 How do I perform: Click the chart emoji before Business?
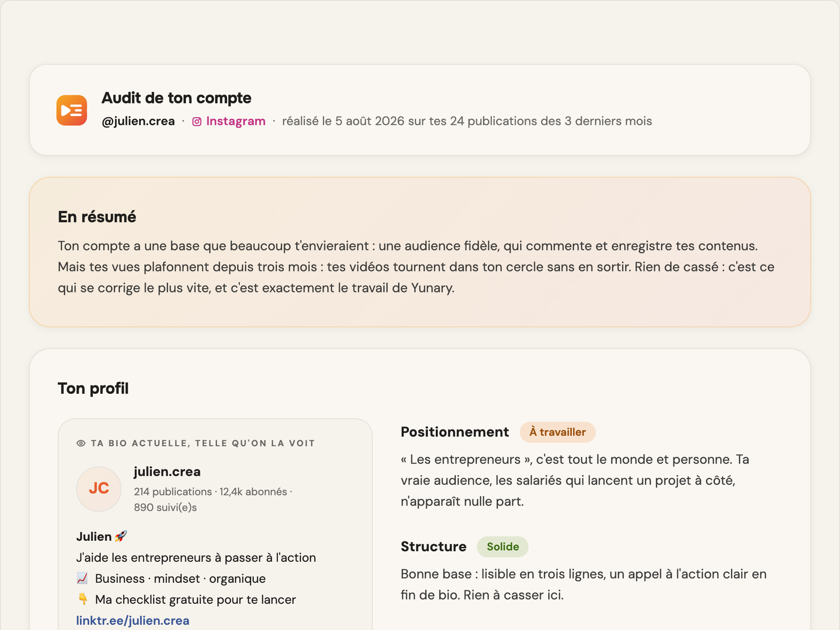pyautogui.click(x=82, y=579)
